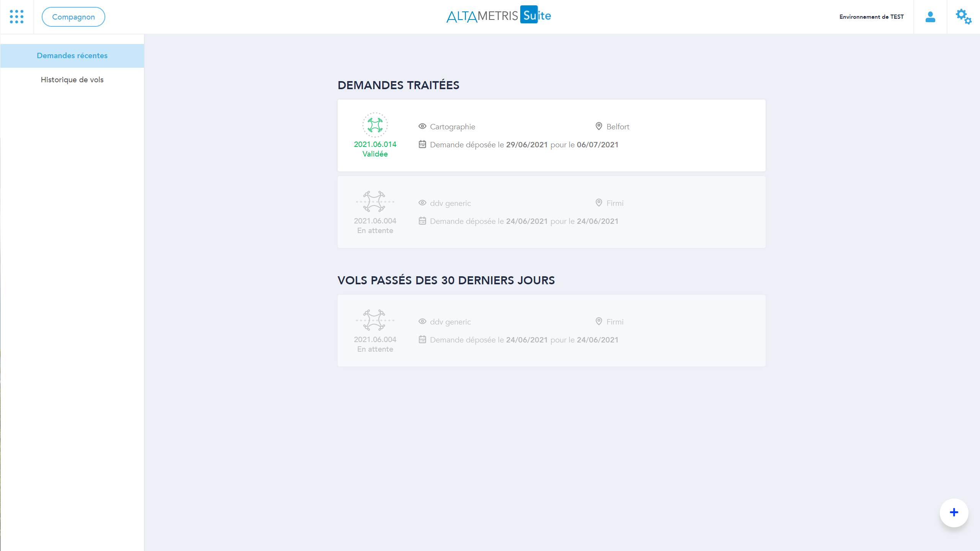This screenshot has height=551, width=980.
Task: Open Historique de vols in sidebar
Action: click(x=72, y=80)
